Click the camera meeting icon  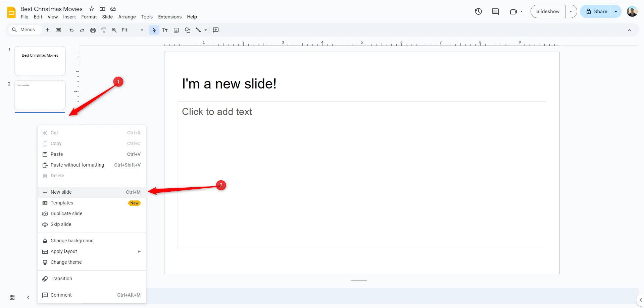513,11
